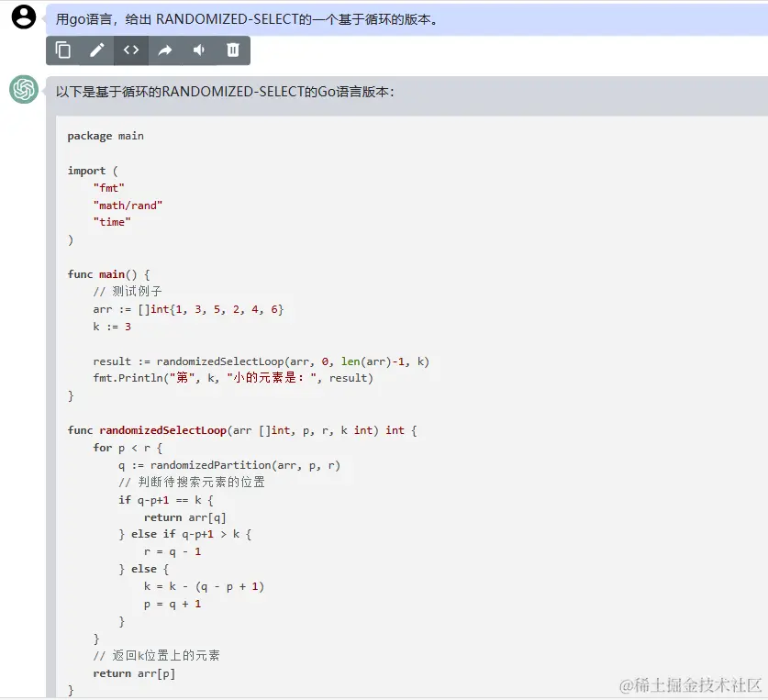The width and height of the screenshot is (768, 700).
Task: Click the 'k = k - (q - p + 1)' line
Action: pos(204,587)
